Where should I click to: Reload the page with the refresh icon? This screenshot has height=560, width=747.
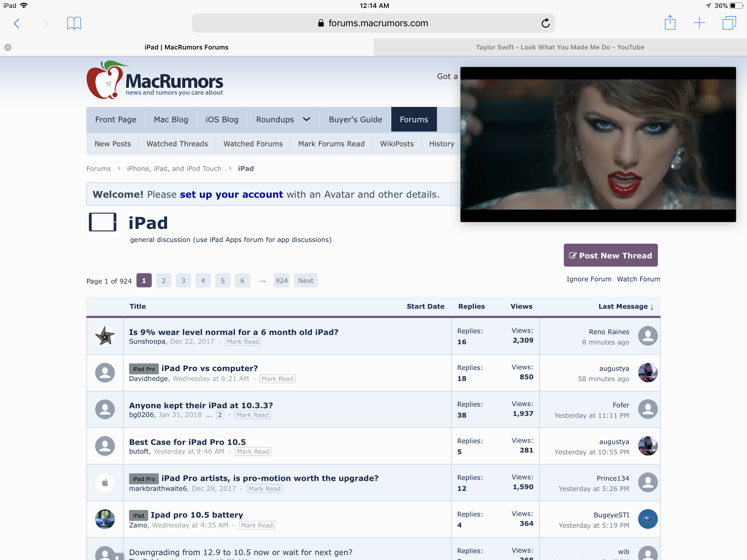545,23
